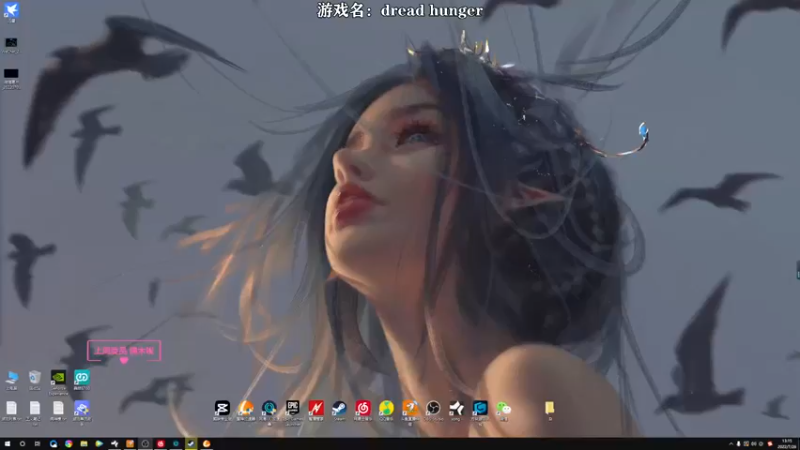Expand hidden system tray icons
Viewport: 800px width, 450px height.
[x=731, y=444]
